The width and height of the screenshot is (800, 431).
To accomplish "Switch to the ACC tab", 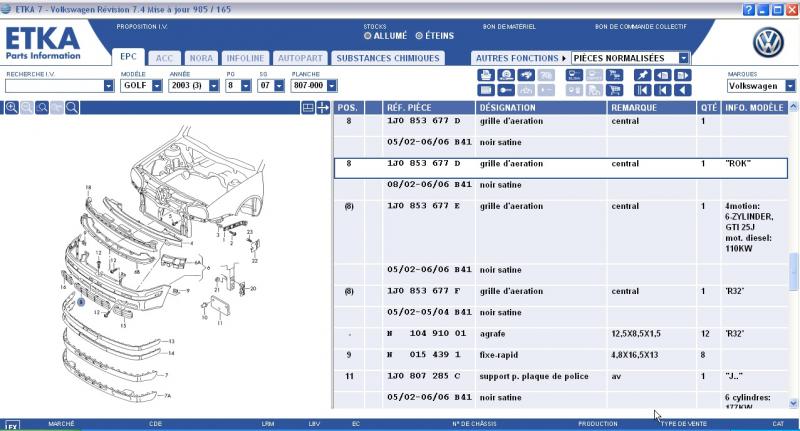I will pos(164,58).
